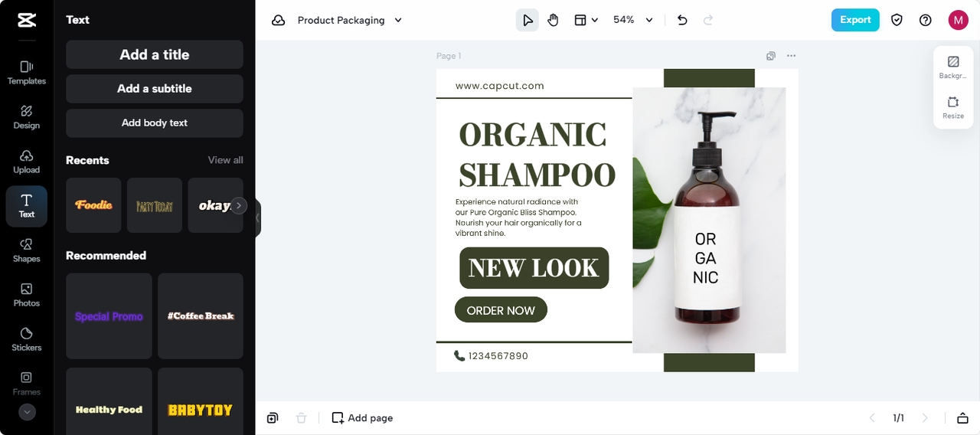Open View all recents link
This screenshot has width=980, height=435.
pos(226,160)
